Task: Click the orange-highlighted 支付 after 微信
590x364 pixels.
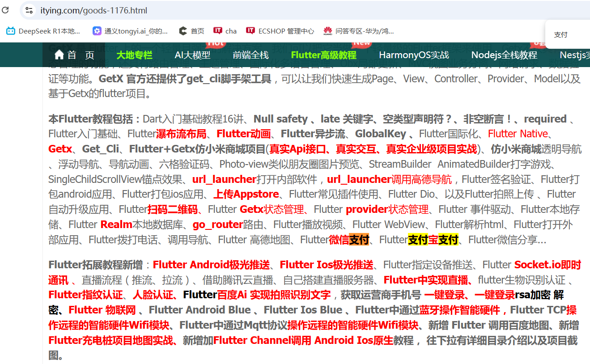Action: [359, 240]
